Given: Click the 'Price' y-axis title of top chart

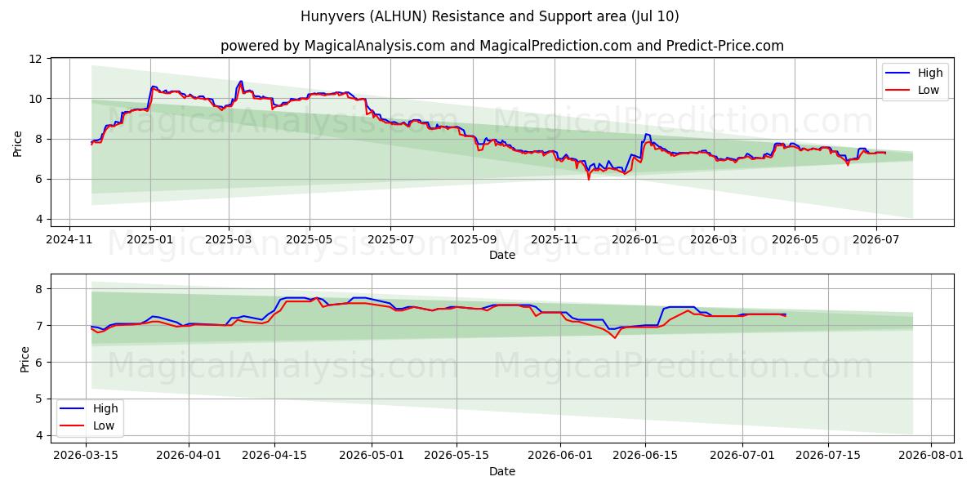Looking at the screenshot, I should (18, 142).
